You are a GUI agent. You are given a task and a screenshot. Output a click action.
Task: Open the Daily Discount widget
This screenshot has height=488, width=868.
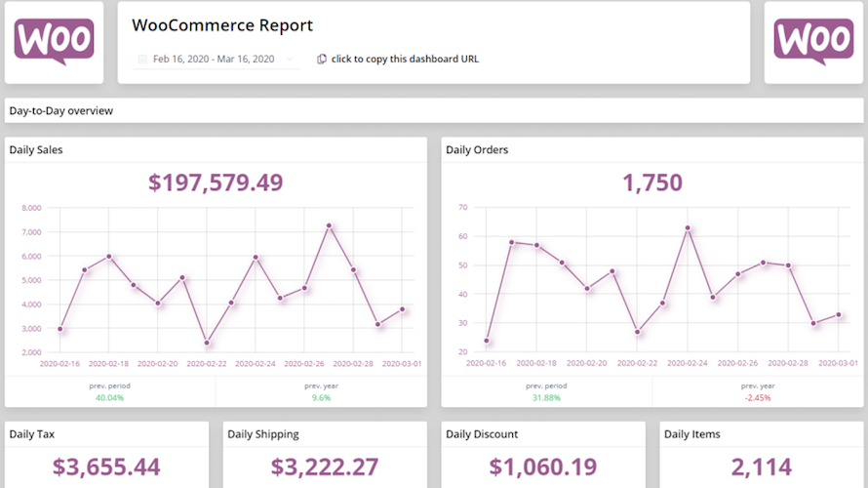[543, 455]
